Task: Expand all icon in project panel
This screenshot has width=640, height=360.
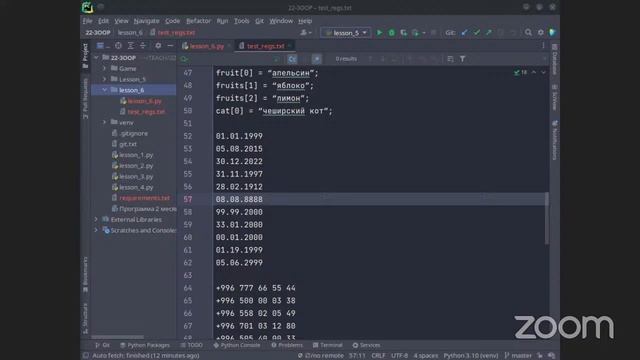Action: (x=131, y=46)
